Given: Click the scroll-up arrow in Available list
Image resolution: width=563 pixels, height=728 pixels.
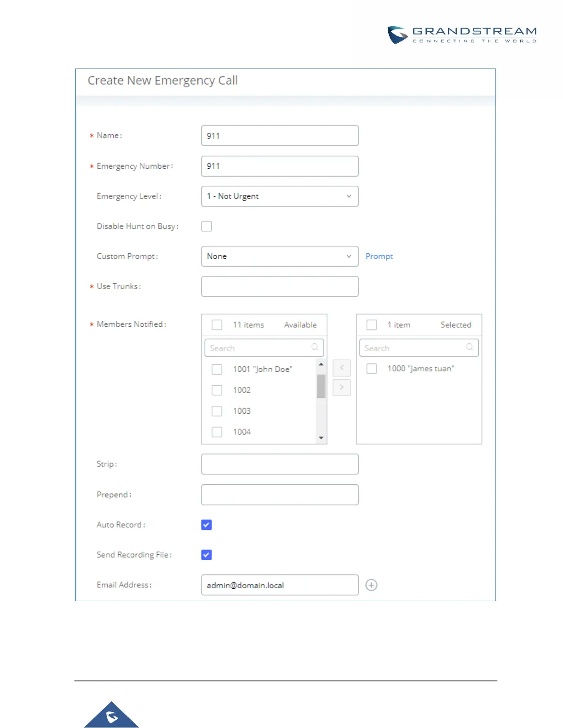Looking at the screenshot, I should tap(321, 364).
